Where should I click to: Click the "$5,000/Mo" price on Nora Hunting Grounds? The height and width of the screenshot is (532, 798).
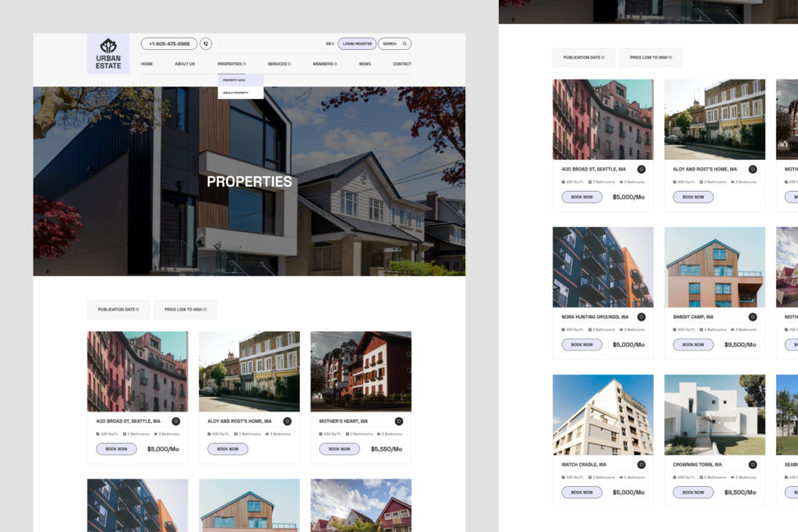click(629, 345)
